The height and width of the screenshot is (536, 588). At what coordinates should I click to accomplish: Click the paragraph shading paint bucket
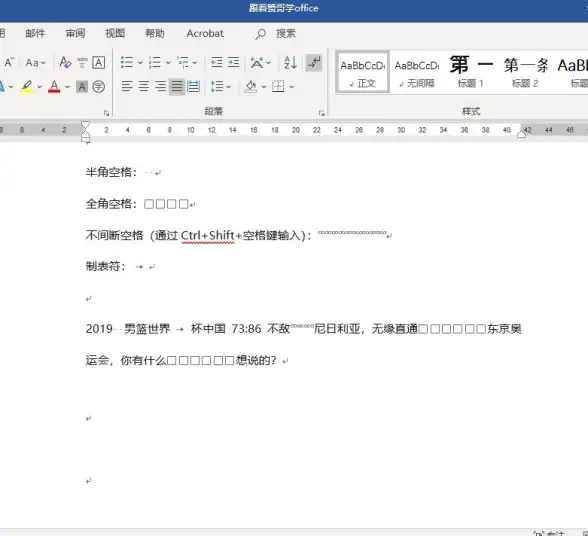[x=251, y=87]
